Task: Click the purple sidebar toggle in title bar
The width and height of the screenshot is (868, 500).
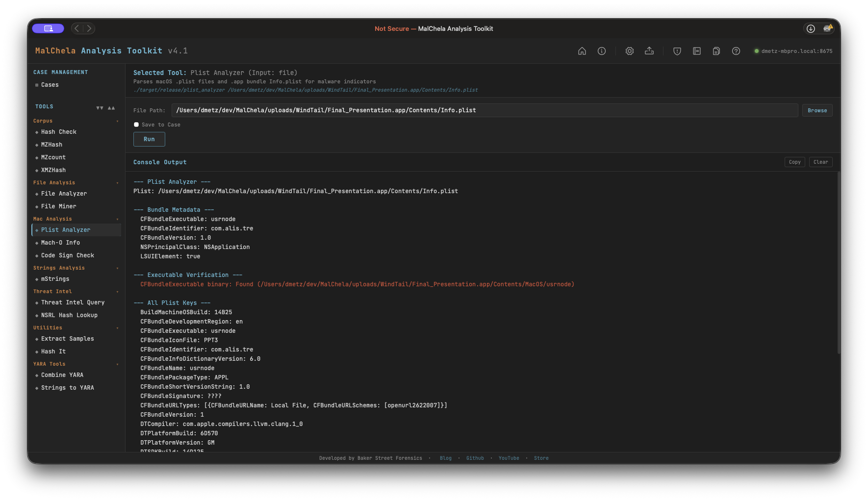Action: click(x=48, y=28)
